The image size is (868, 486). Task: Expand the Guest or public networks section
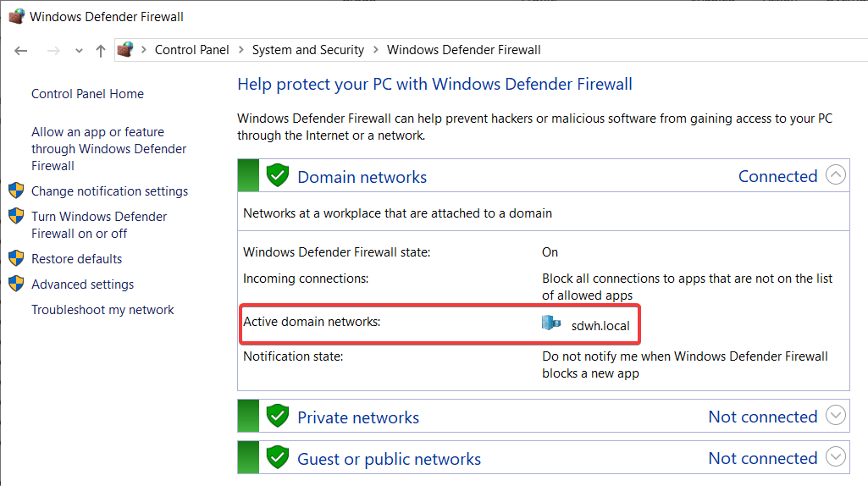pyautogui.click(x=835, y=458)
